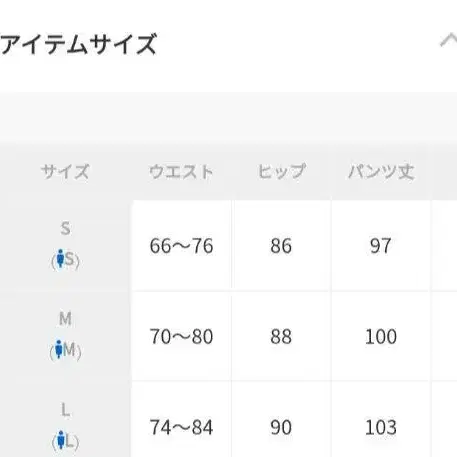457x457 pixels.
Task: Select the アイテムサイズ heading
Action: coord(78,44)
